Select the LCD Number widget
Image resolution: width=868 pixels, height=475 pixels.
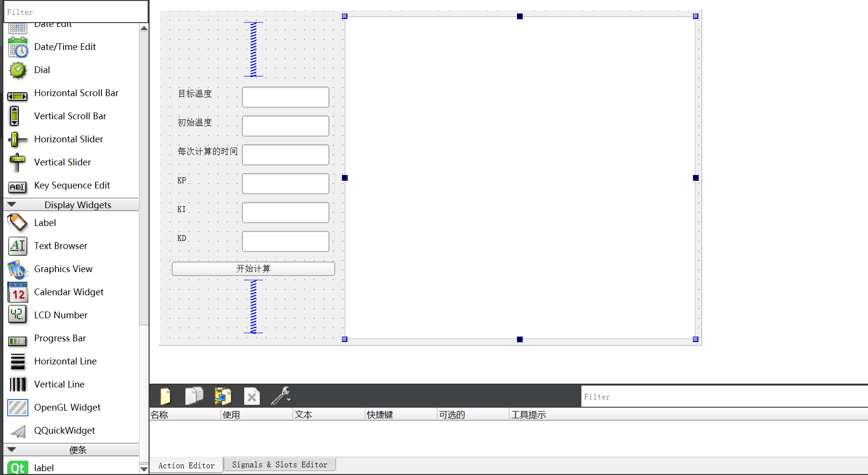pyautogui.click(x=61, y=315)
